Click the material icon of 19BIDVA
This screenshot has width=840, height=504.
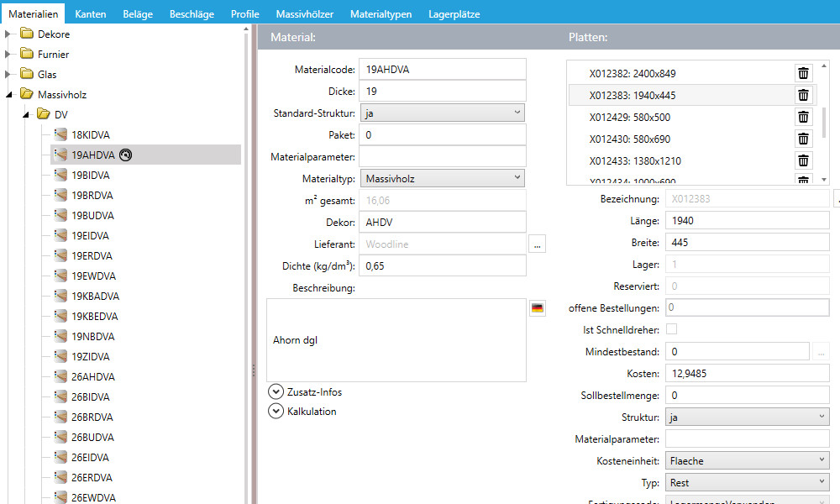coord(60,175)
